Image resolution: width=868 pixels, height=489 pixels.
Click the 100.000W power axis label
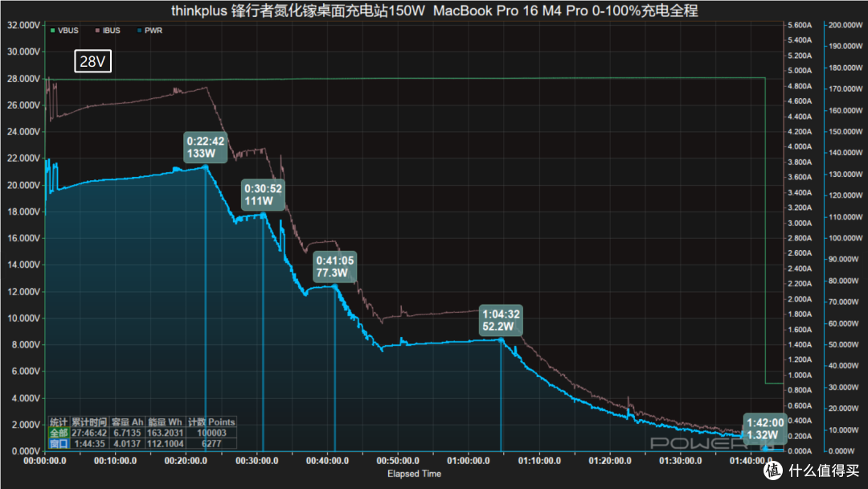[845, 238]
